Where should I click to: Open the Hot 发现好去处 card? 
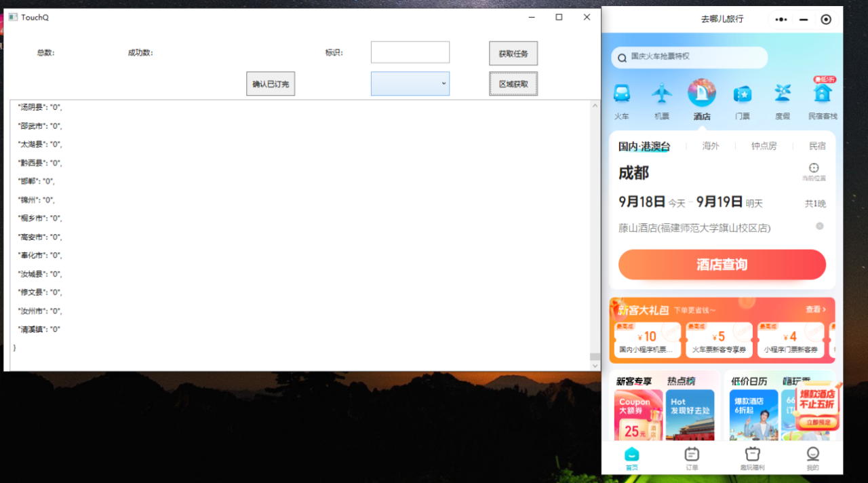[x=690, y=414]
